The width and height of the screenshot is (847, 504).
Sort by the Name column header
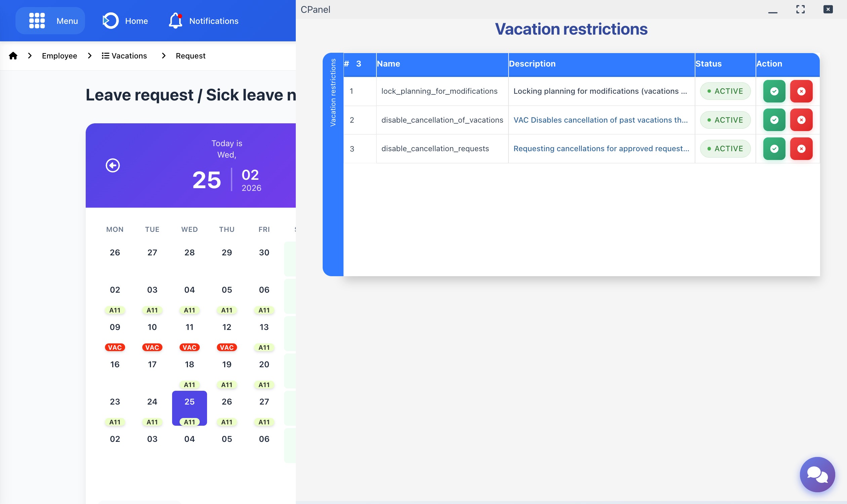click(x=388, y=64)
